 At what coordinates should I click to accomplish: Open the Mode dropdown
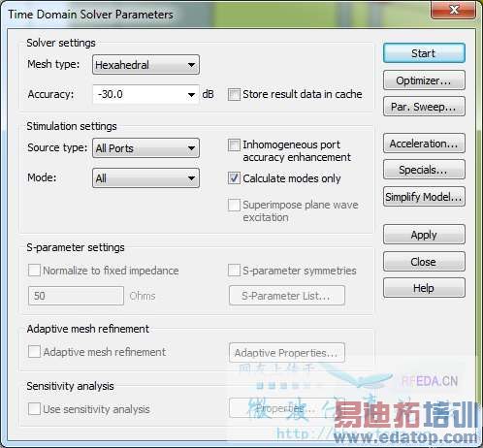pos(145,178)
